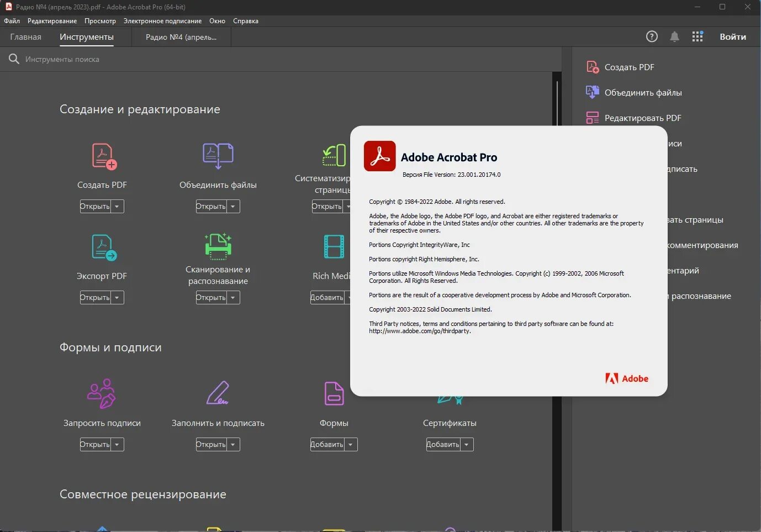Click the Request Signatures (Запросить подписи) icon
Viewport: 761px width, 532px height.
pyautogui.click(x=102, y=394)
